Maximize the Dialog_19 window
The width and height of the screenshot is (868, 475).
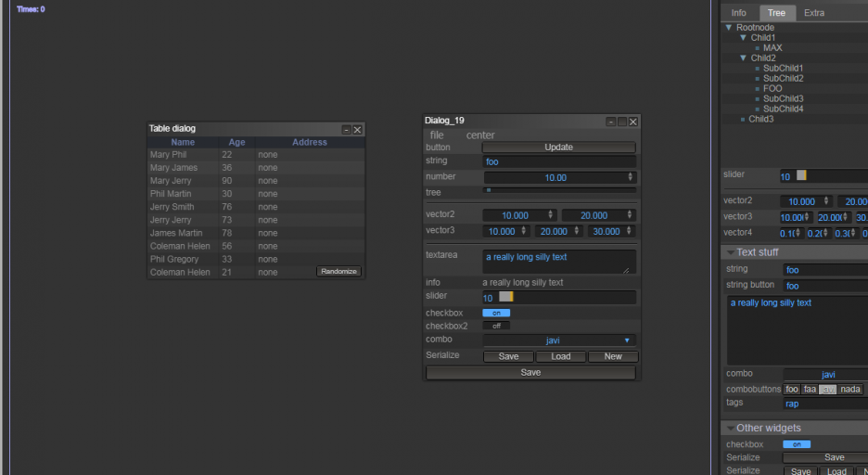[x=622, y=122]
